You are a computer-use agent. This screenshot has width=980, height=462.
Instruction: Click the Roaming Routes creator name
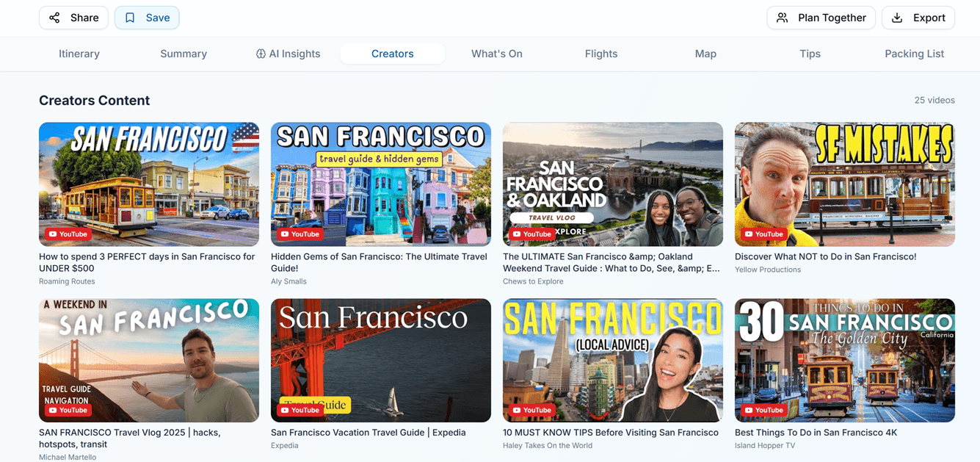point(65,281)
